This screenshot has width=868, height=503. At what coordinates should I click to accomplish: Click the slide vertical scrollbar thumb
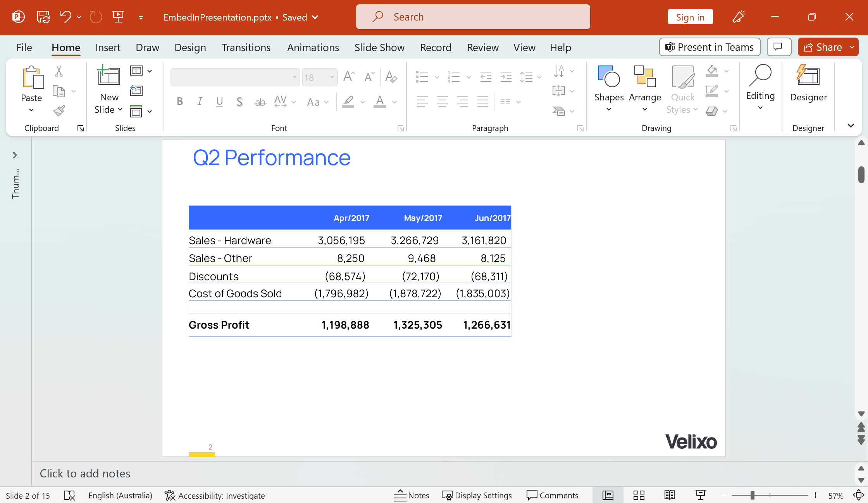tap(861, 174)
